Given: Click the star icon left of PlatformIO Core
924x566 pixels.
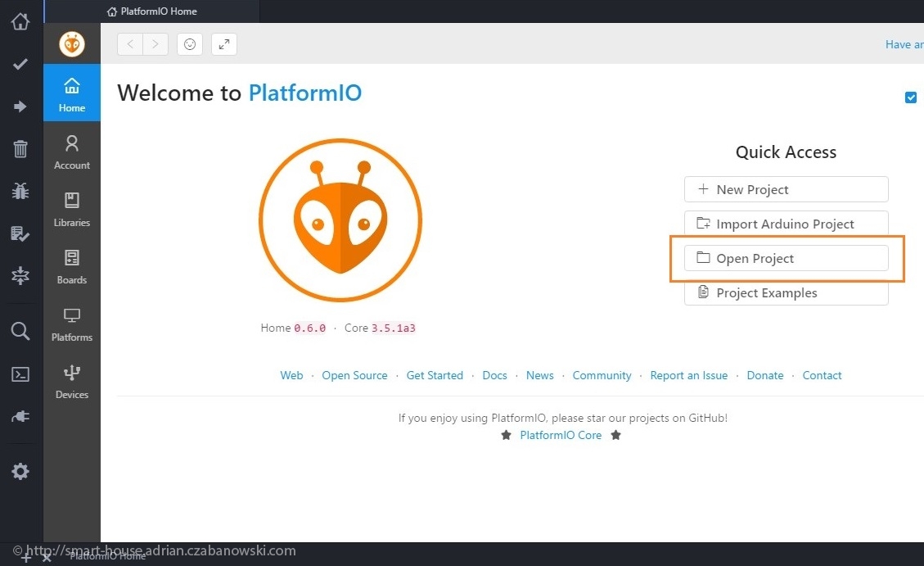Looking at the screenshot, I should [x=506, y=435].
